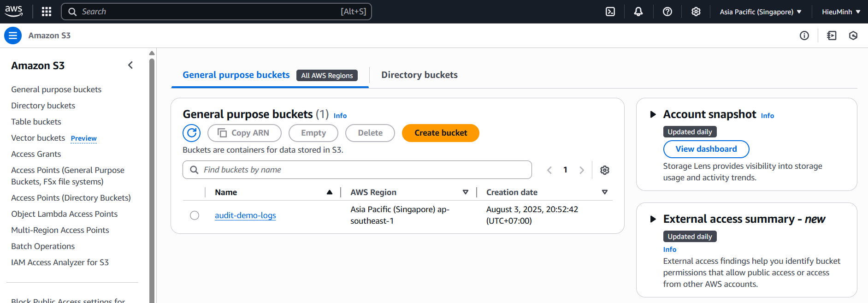Open General purpose buckets in the sidebar

point(56,89)
